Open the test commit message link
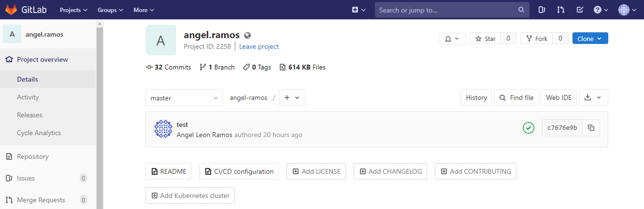This screenshot has width=644, height=209. [x=182, y=125]
